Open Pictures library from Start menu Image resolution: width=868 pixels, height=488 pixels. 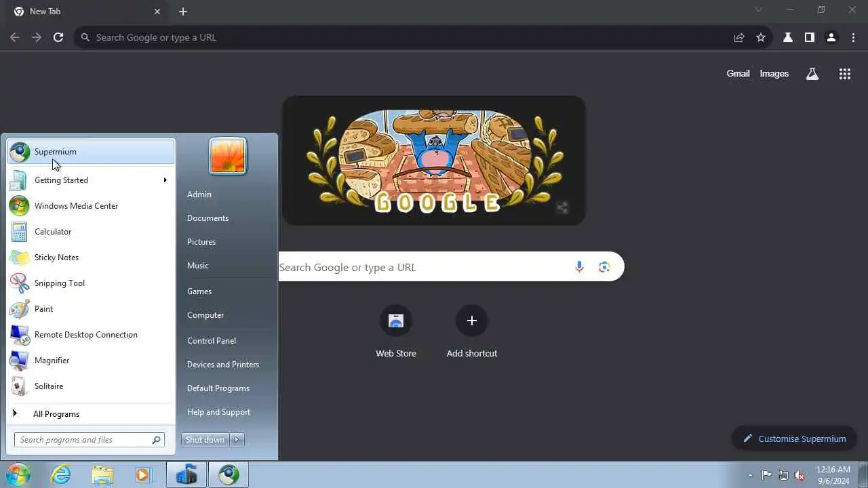point(201,242)
